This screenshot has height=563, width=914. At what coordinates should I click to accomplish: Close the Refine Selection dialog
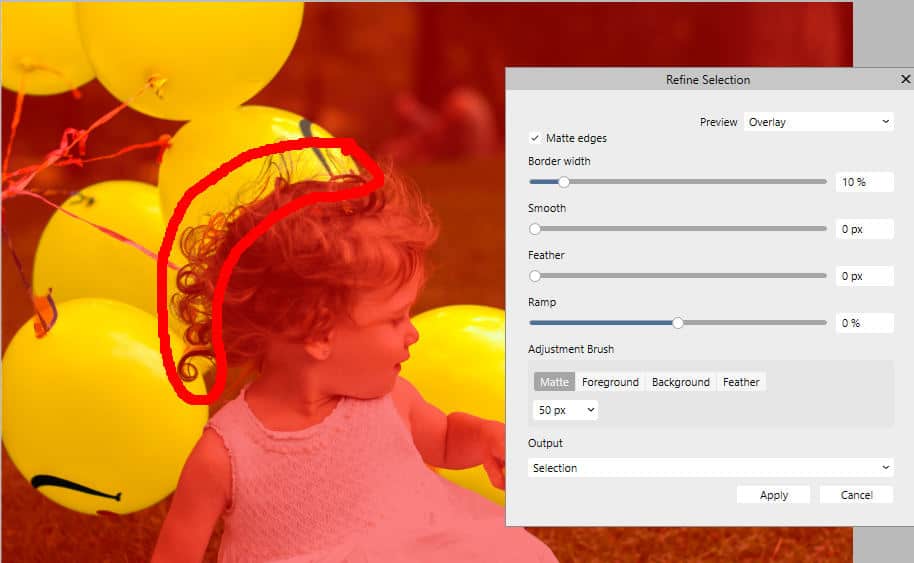click(x=905, y=79)
